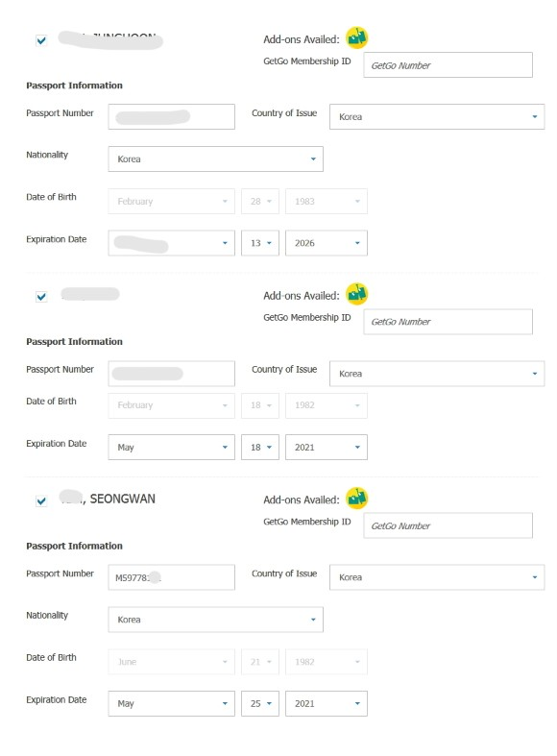Open expiration day dropdown showing 25

point(260,703)
